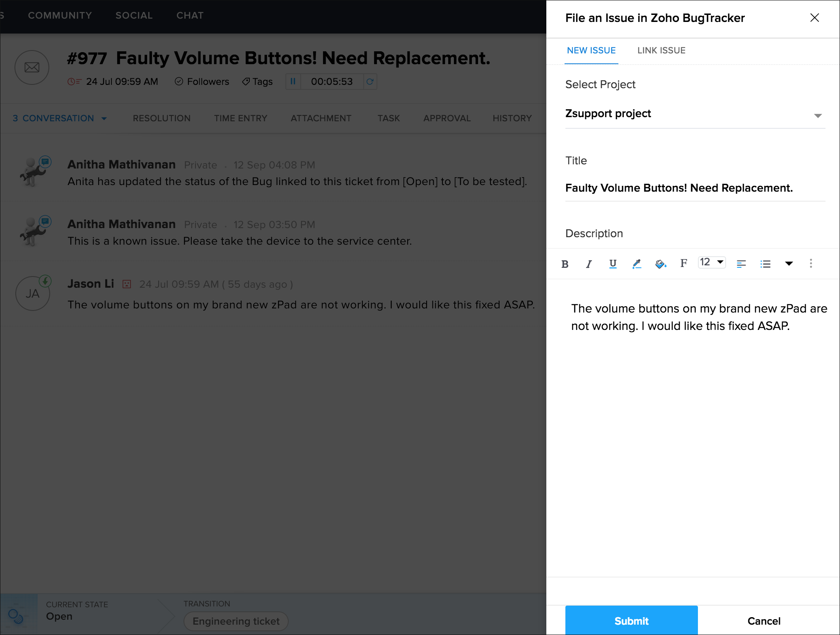Expand the Select Project dropdown
This screenshot has height=635, width=840.
(x=817, y=115)
